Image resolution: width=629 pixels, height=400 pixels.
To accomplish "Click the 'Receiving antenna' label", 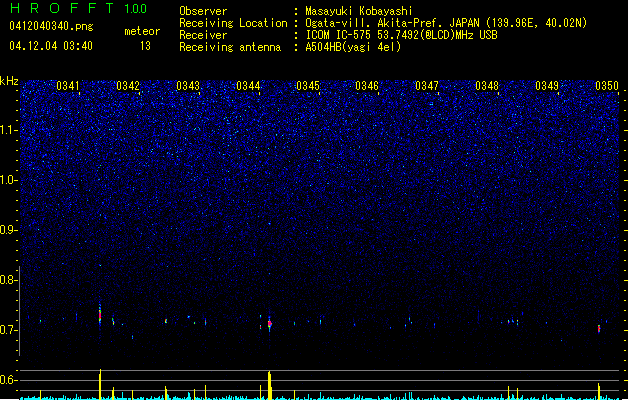I will point(230,47).
